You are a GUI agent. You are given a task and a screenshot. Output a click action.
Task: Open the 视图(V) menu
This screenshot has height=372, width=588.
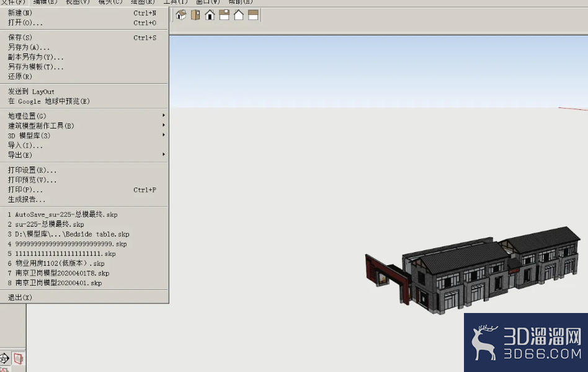pyautogui.click(x=78, y=2)
